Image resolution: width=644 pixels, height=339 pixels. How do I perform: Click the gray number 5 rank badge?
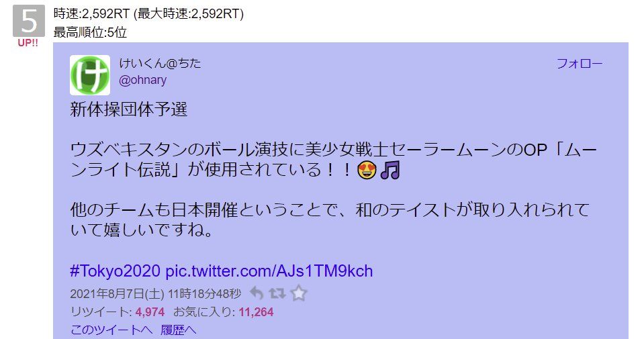(x=29, y=21)
